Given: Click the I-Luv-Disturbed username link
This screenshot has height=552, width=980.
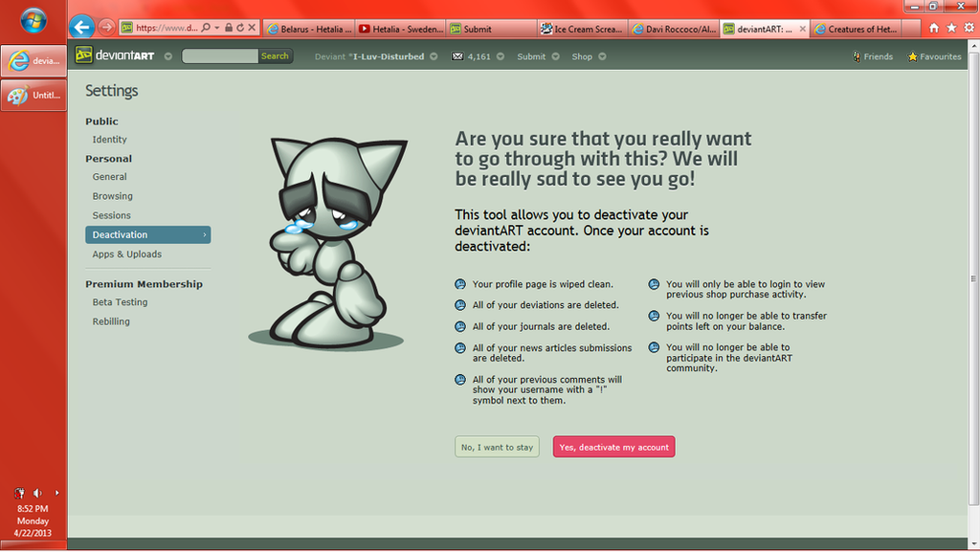Looking at the screenshot, I should 389,56.
